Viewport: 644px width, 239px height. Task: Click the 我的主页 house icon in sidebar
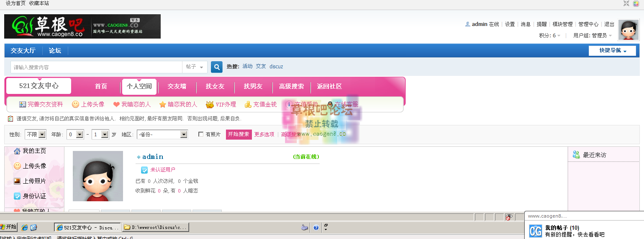click(x=17, y=151)
